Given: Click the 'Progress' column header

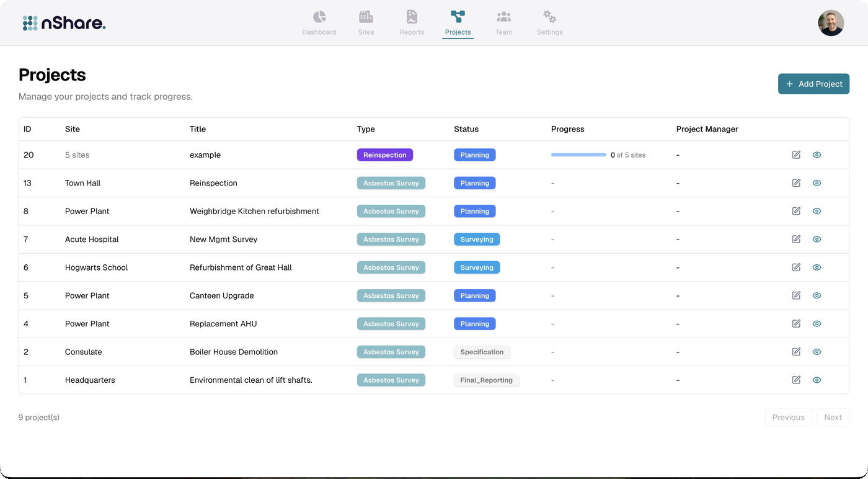Looking at the screenshot, I should pyautogui.click(x=568, y=129).
